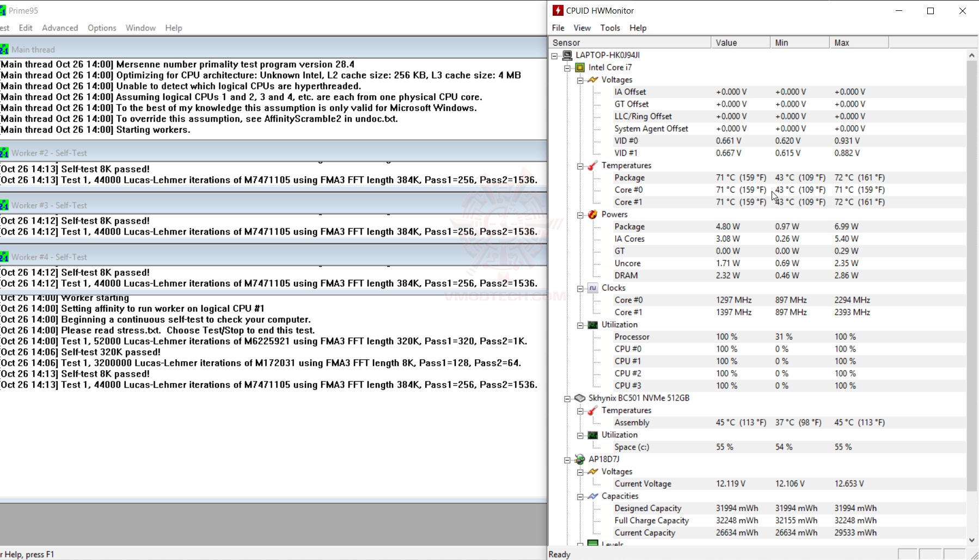
Task: Click the HWMonitor vertical scrollbar thumb
Action: [x=972, y=275]
